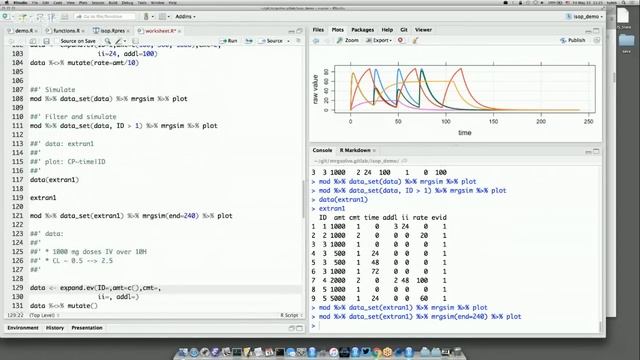Click the Zoom plot button

(x=348, y=40)
